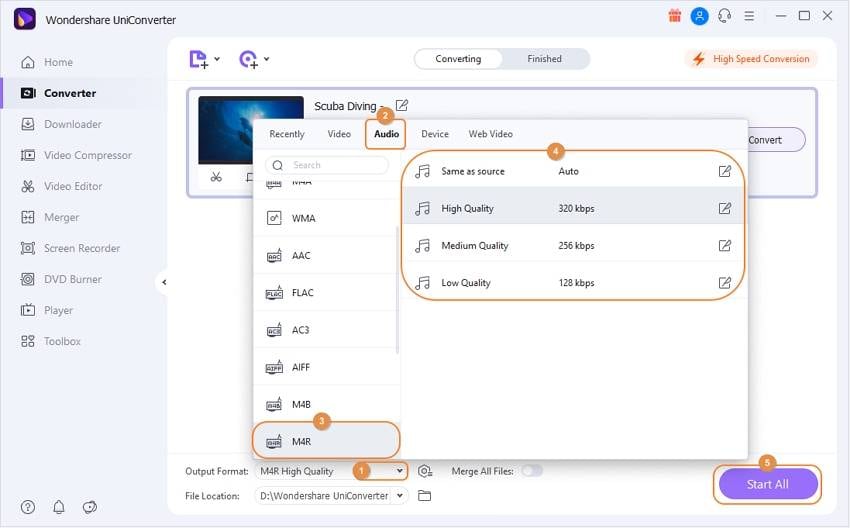
Task: Expand the add files dropdown arrow
Action: 217,59
